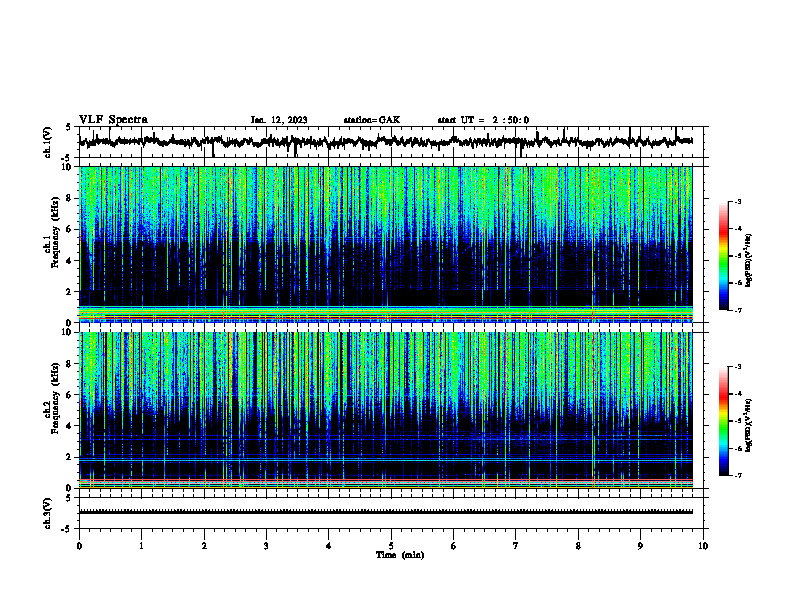792x612 pixels.
Task: Click time axis tick label "9"
Action: click(x=640, y=546)
